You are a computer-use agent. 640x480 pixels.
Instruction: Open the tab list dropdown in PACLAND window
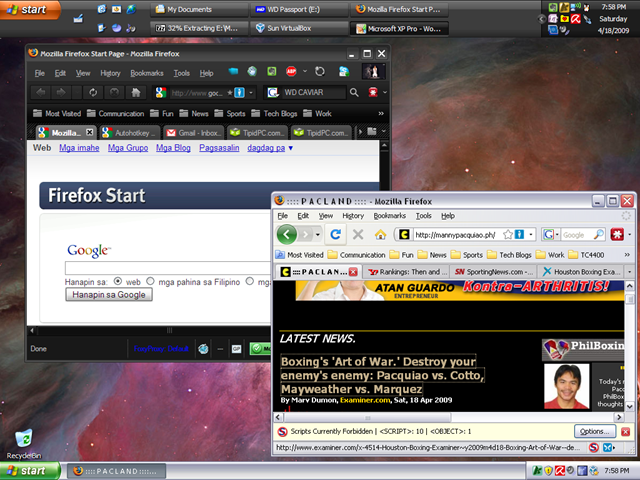629,271
